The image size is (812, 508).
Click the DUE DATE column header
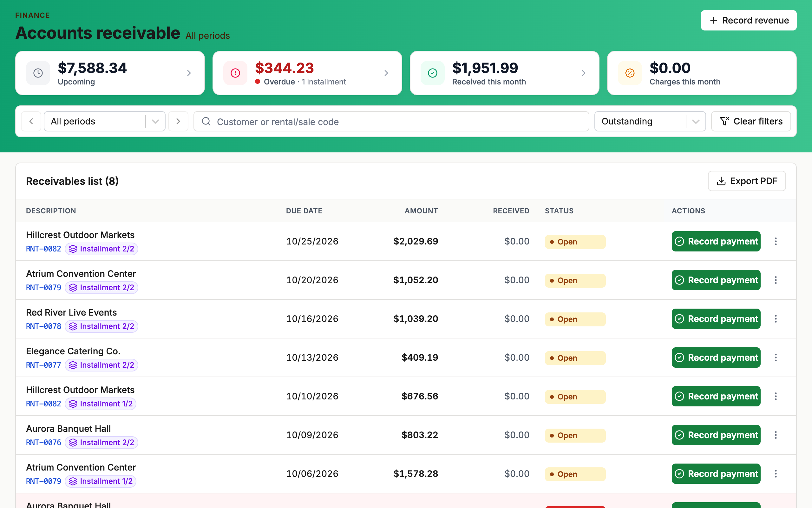tap(304, 211)
